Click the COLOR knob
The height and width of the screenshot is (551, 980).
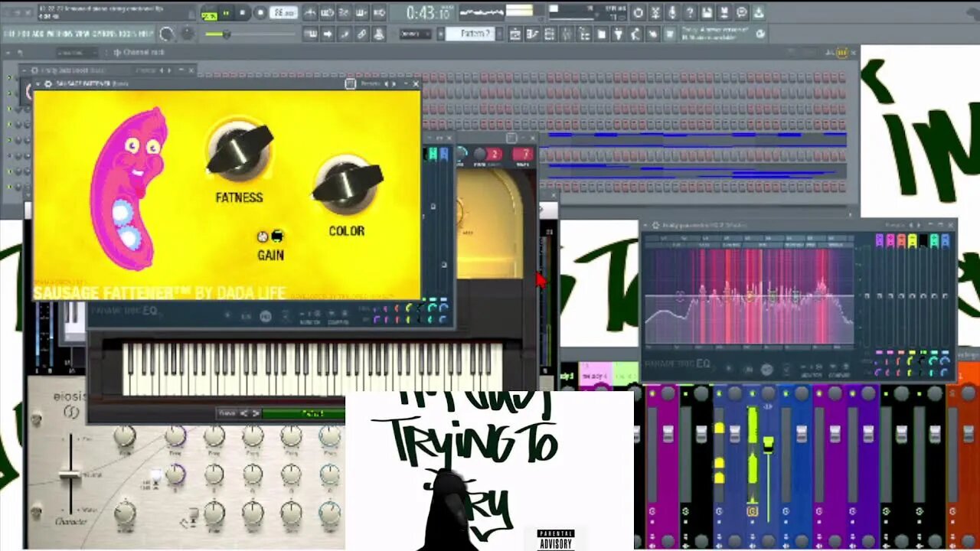click(348, 184)
